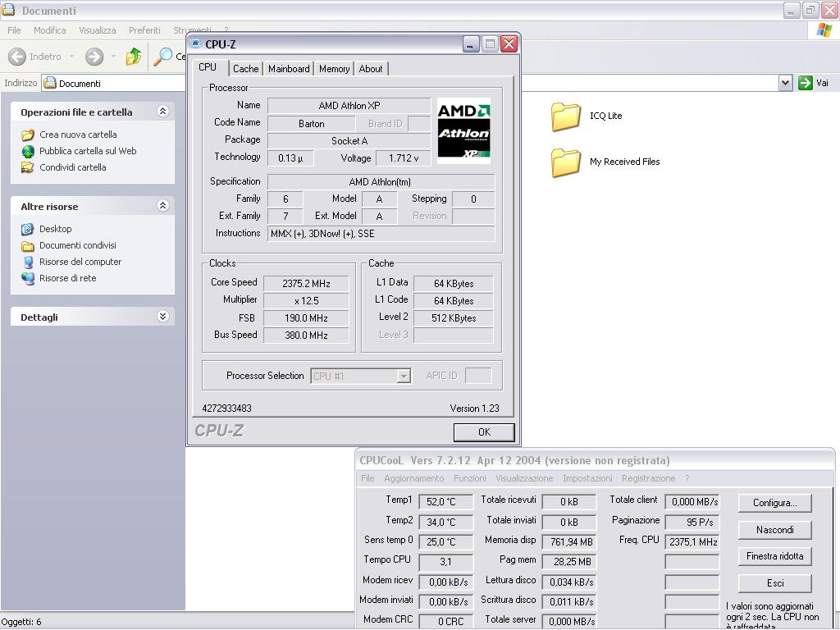The height and width of the screenshot is (630, 840).
Task: Click the Condividi cartella link
Action: [x=73, y=167]
